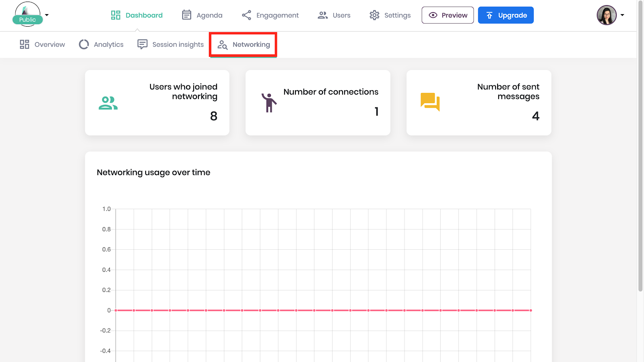The image size is (644, 362).
Task: Click the Agenda calendar icon
Action: 186,15
